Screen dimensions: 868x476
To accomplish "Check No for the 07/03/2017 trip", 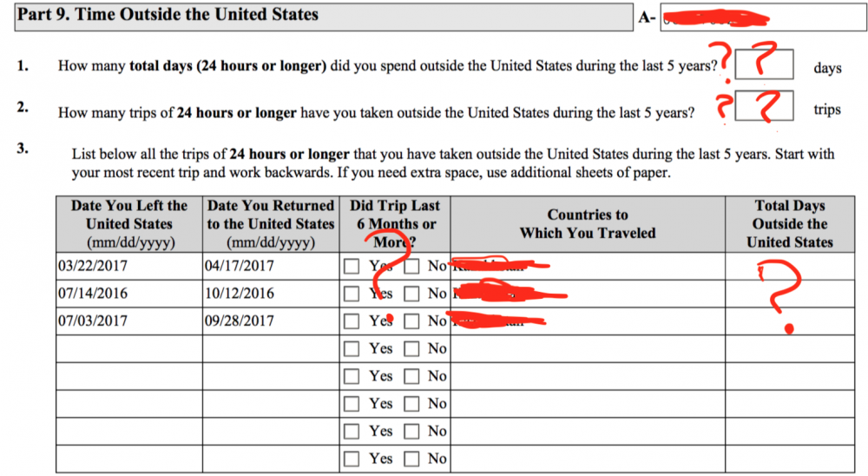I will [x=411, y=321].
